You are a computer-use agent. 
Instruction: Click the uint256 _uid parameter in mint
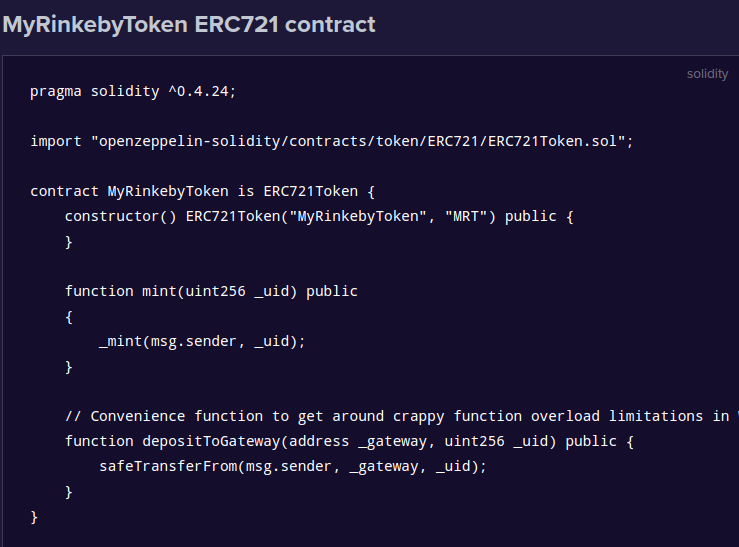tap(241, 291)
